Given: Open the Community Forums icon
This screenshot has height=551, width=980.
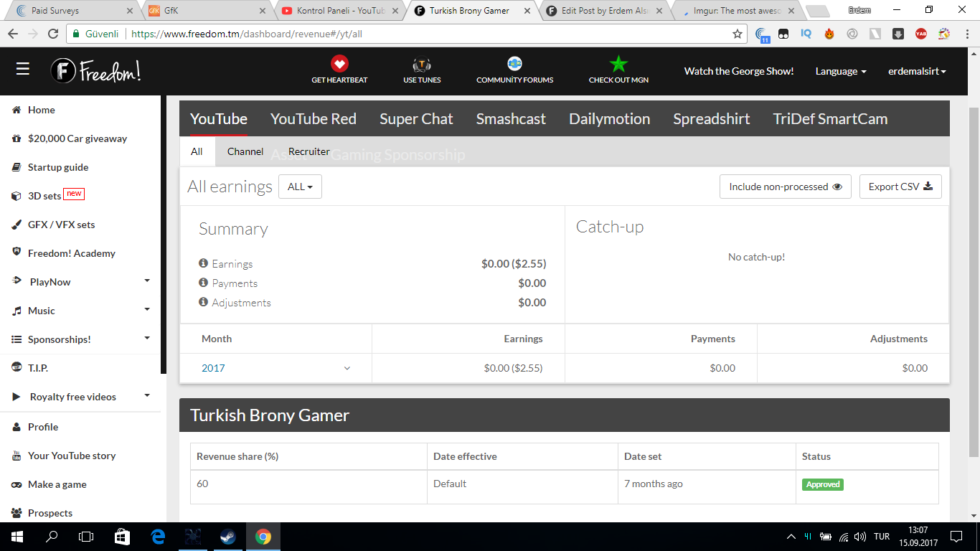Looking at the screenshot, I should [x=514, y=64].
